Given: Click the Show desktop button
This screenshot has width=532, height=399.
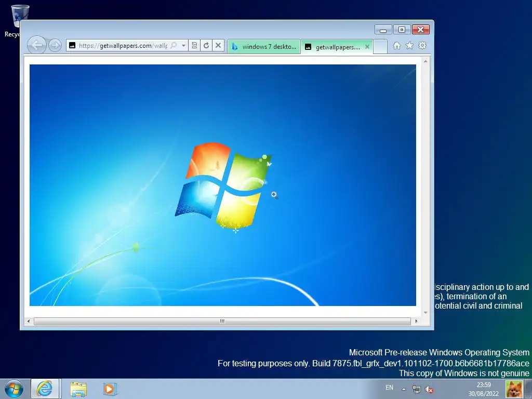Looking at the screenshot, I should [x=528, y=389].
